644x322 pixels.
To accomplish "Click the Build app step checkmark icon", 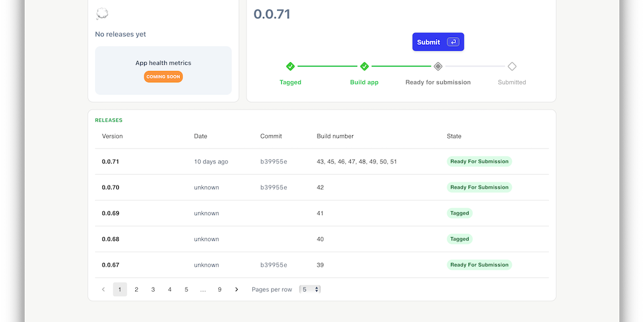I will (364, 66).
